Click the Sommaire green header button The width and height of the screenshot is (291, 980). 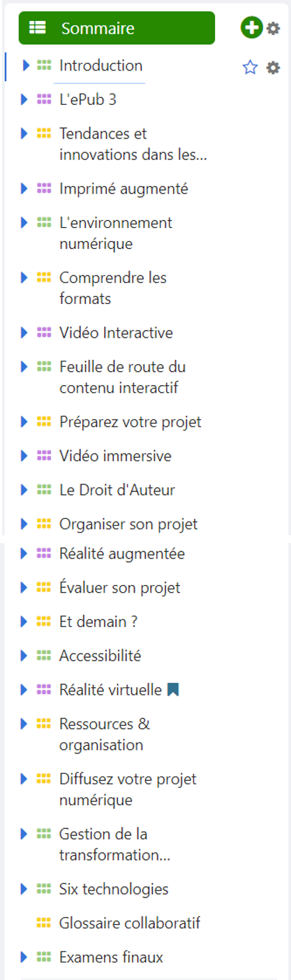(x=117, y=28)
